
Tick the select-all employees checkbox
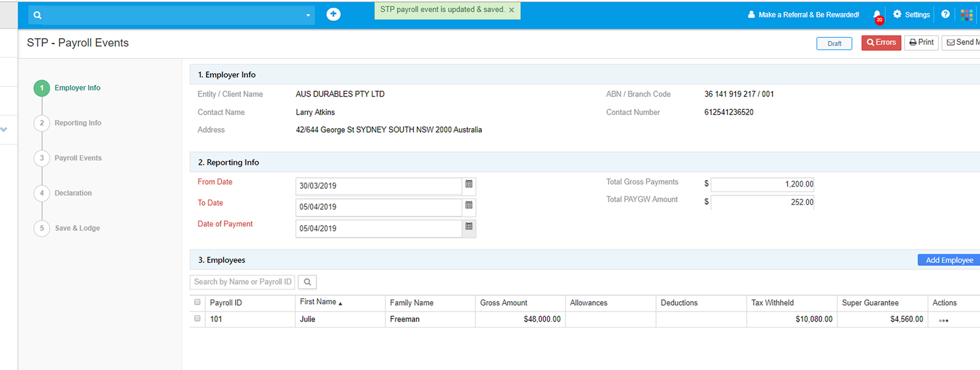(198, 302)
